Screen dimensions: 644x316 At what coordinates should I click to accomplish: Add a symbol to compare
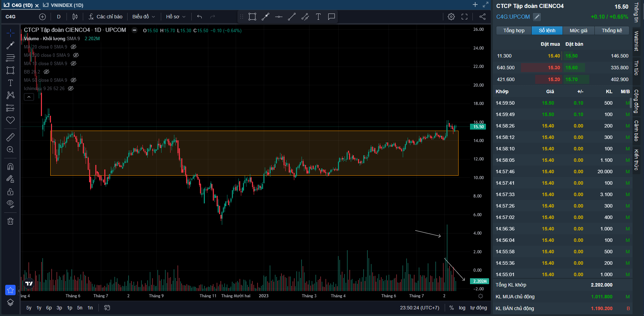pyautogui.click(x=42, y=17)
